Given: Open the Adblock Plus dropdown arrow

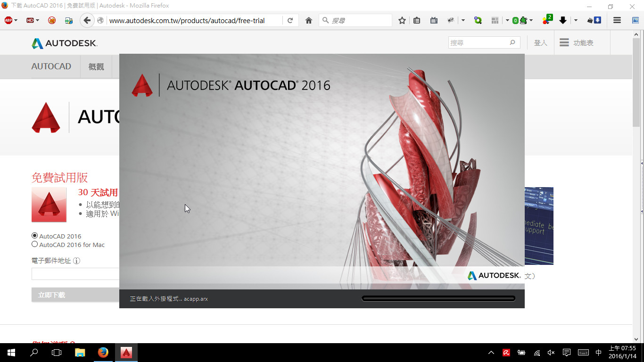Looking at the screenshot, I should coord(16,20).
